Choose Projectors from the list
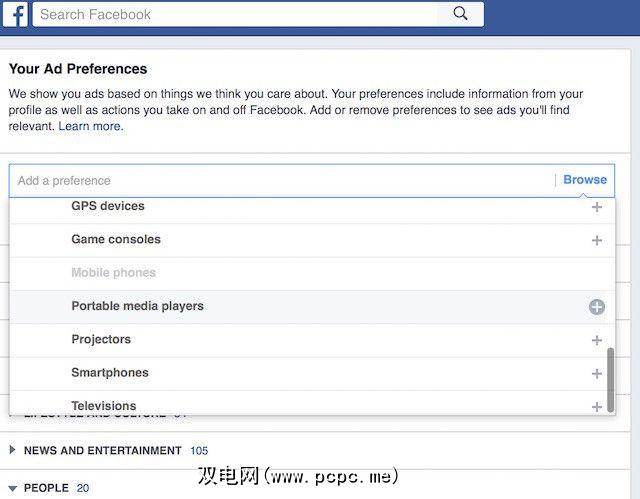Viewport: 640px width, 499px height. pos(101,339)
